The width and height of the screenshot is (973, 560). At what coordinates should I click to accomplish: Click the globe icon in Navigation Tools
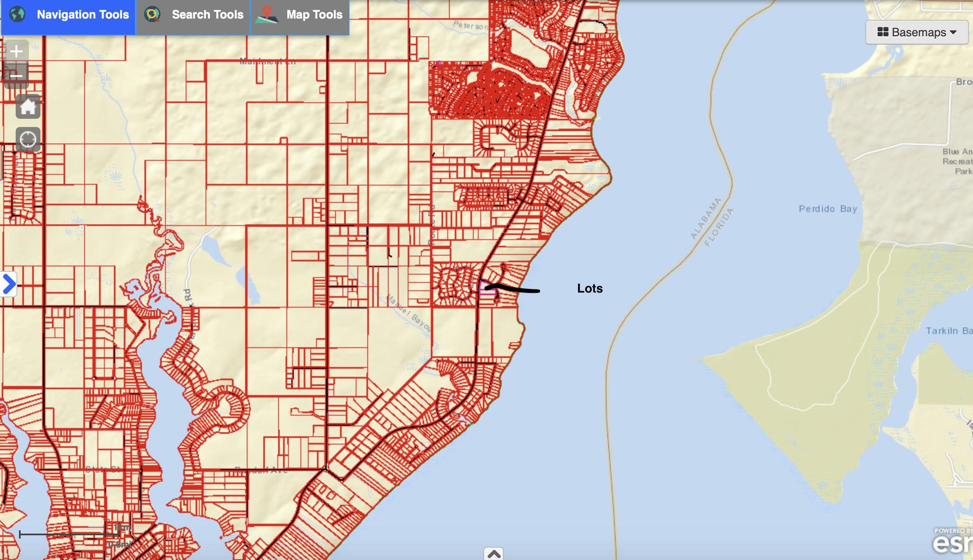pos(18,14)
